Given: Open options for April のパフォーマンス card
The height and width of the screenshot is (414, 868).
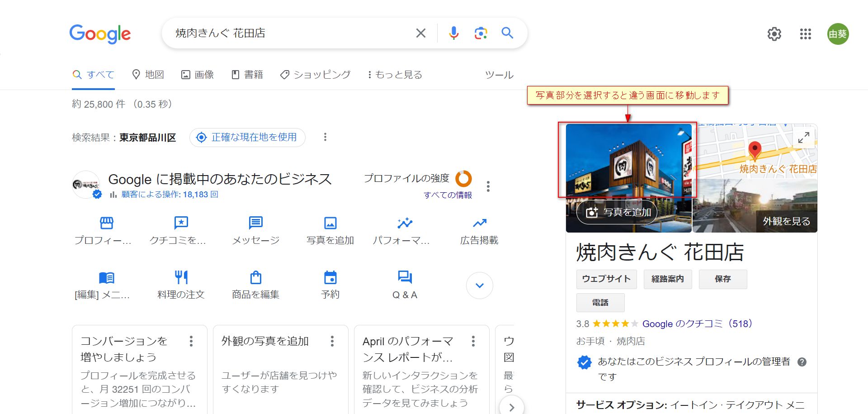Looking at the screenshot, I should coord(473,341).
